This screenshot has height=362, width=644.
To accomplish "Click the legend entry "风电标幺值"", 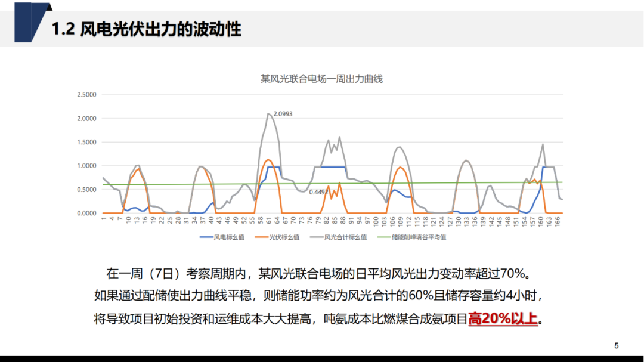I will 222,237.
